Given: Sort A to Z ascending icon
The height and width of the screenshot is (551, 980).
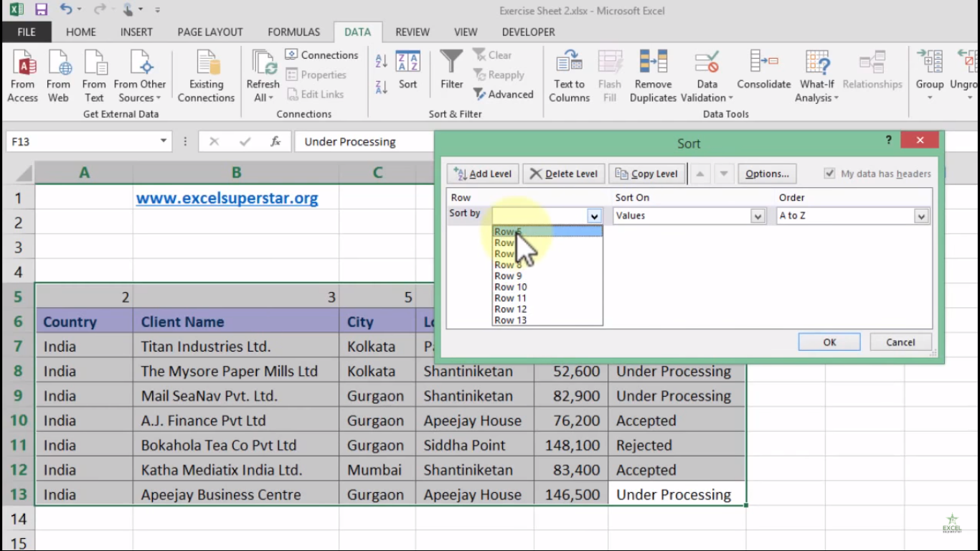Looking at the screenshot, I should (381, 62).
